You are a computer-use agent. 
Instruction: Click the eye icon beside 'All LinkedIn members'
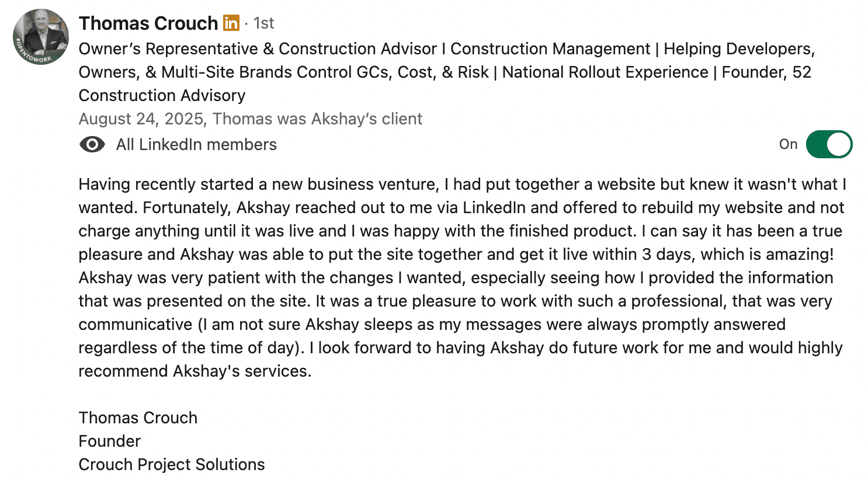click(92, 144)
